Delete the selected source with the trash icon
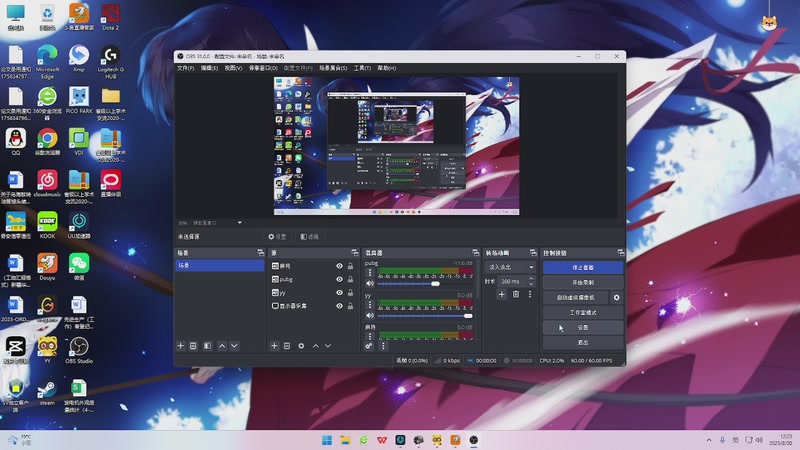This screenshot has height=450, width=800. [287, 346]
